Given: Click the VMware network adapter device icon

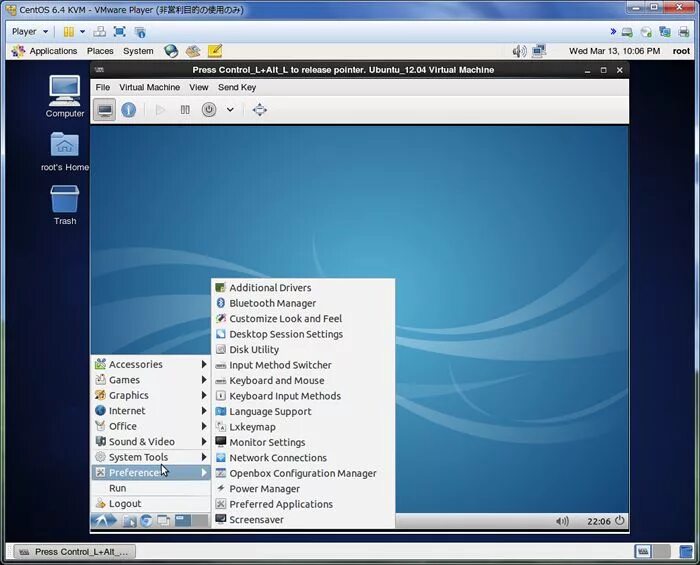Looking at the screenshot, I should click(665, 32).
